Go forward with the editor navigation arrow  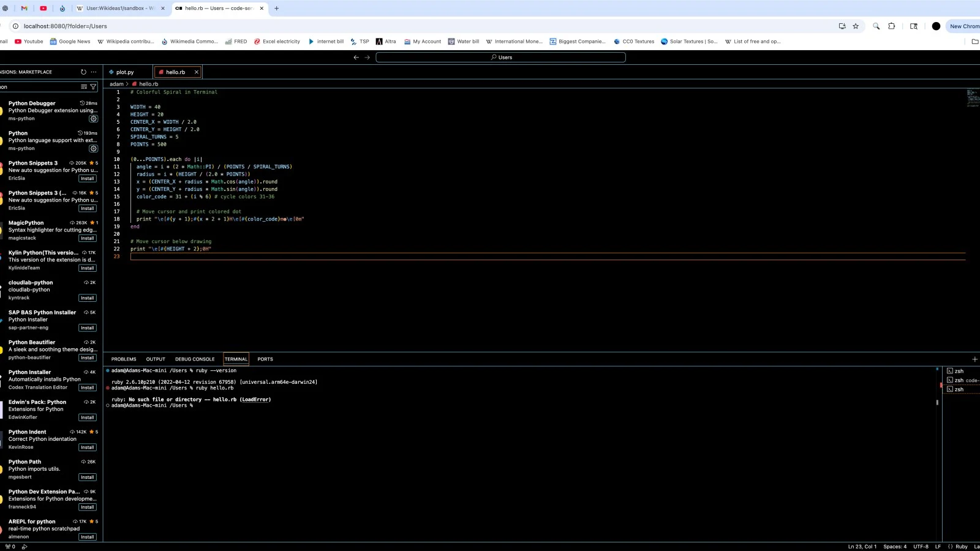pyautogui.click(x=367, y=57)
